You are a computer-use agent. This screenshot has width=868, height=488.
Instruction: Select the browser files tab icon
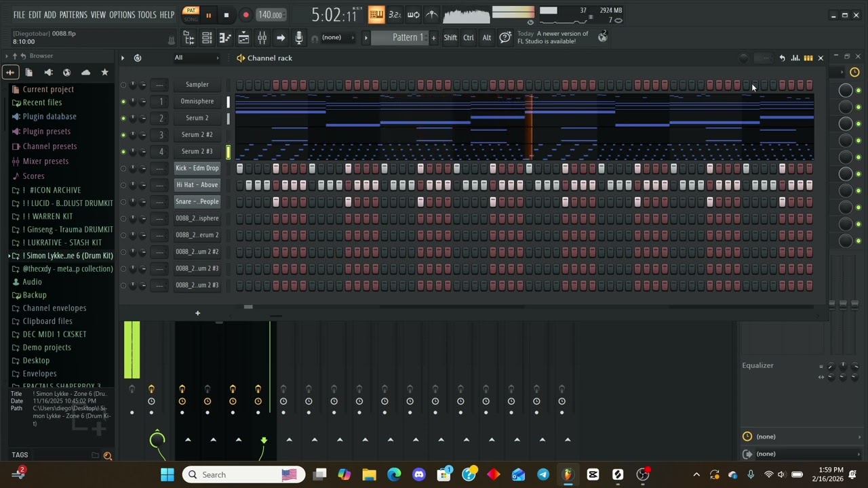tap(29, 72)
